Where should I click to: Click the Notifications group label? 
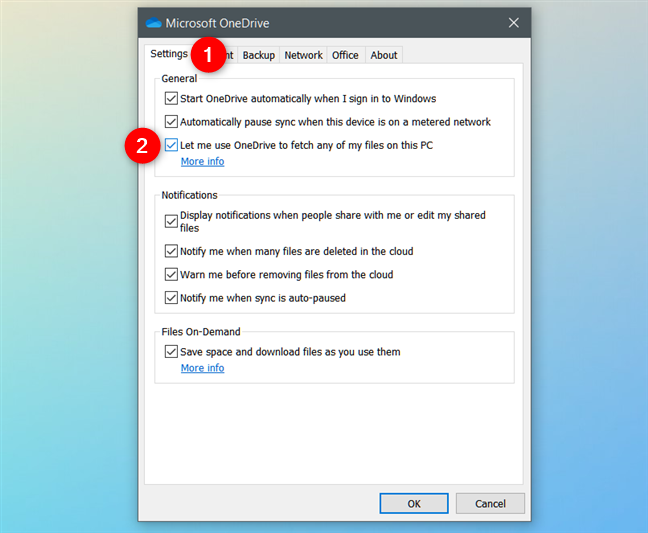pyautogui.click(x=189, y=195)
